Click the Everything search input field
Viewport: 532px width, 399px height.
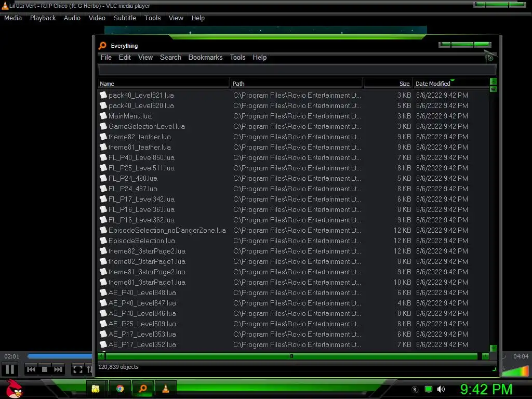click(297, 70)
